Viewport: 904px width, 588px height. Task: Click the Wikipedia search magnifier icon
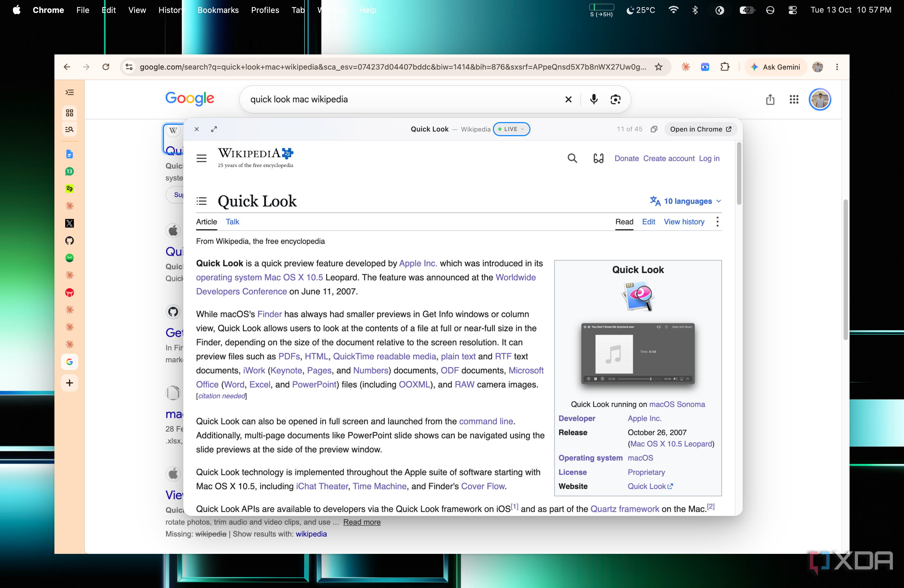click(572, 158)
